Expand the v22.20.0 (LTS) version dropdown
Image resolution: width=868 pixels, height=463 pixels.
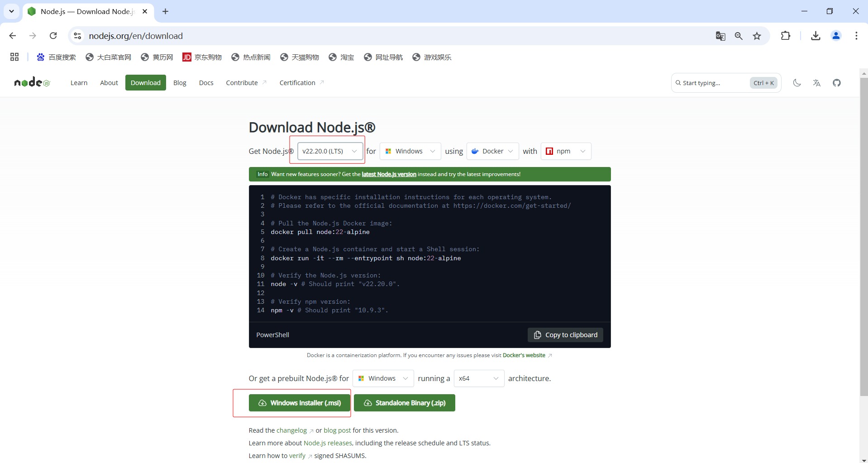pyautogui.click(x=330, y=151)
